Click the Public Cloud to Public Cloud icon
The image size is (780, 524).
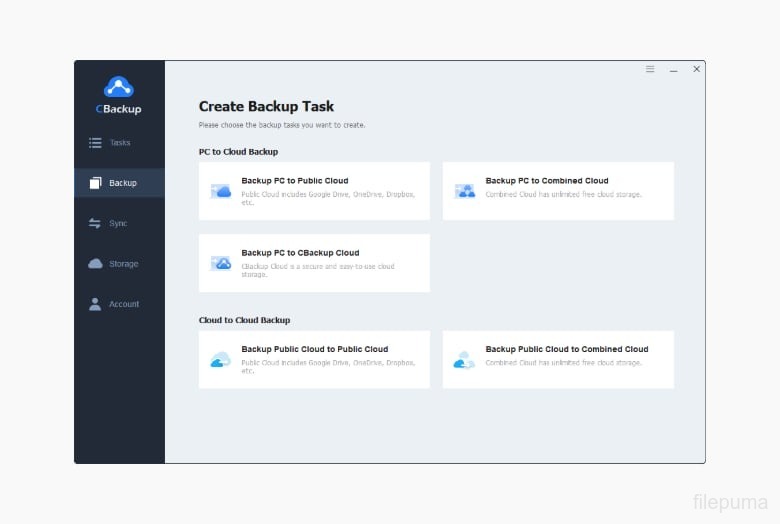(x=221, y=360)
